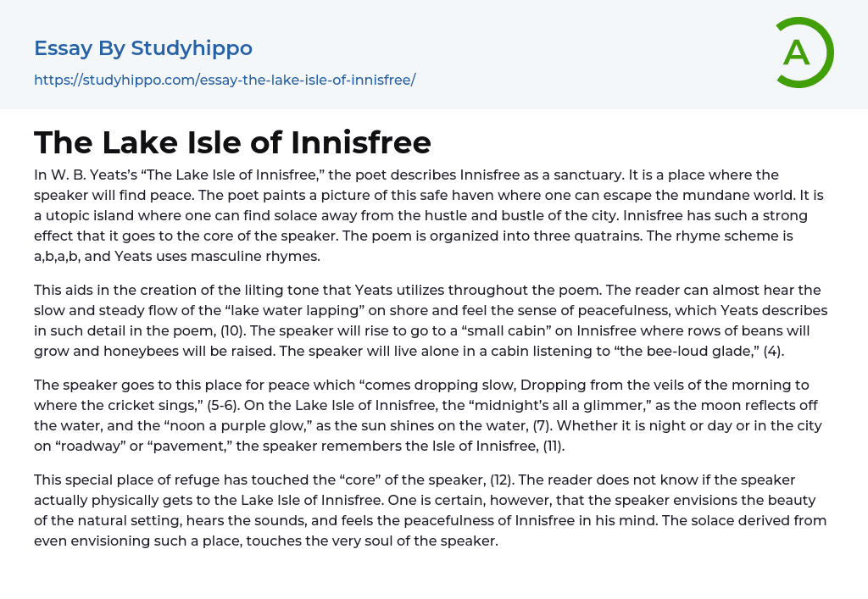Open the studyhippo.com essay URL link
Screen dimensions: 868x599
tap(225, 80)
